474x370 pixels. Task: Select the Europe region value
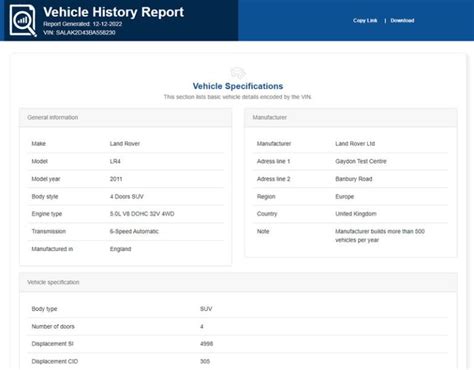click(344, 197)
